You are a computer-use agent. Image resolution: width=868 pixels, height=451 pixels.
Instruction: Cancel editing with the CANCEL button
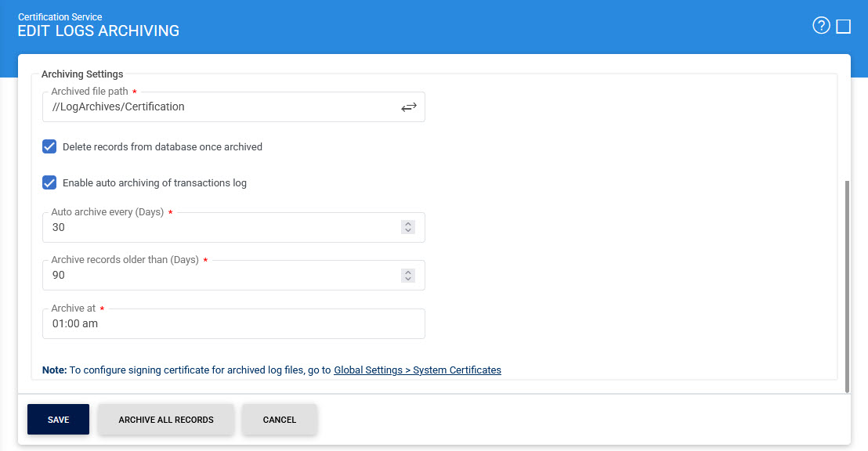tap(280, 420)
